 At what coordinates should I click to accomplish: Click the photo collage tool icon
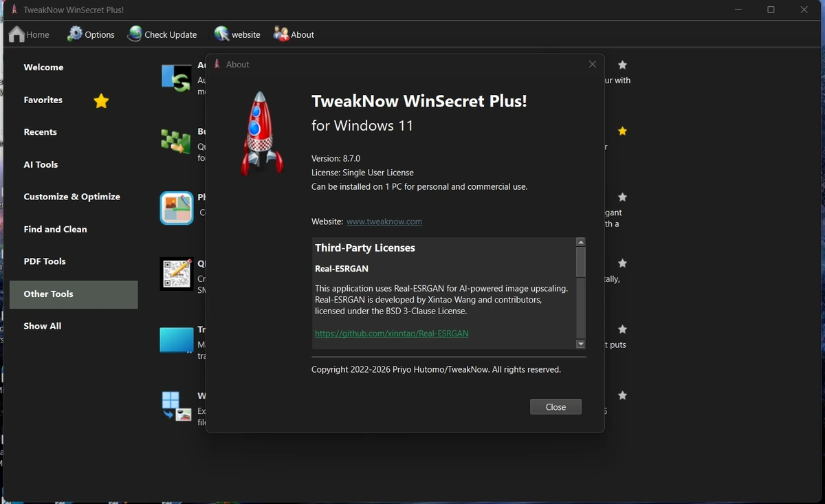[176, 208]
